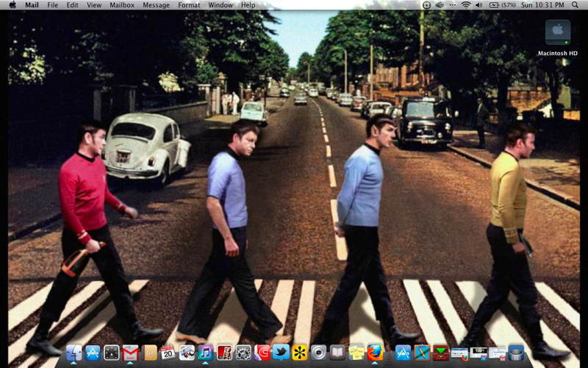Open the Window menu
Image resolution: width=588 pixels, height=368 pixels.
tap(220, 5)
